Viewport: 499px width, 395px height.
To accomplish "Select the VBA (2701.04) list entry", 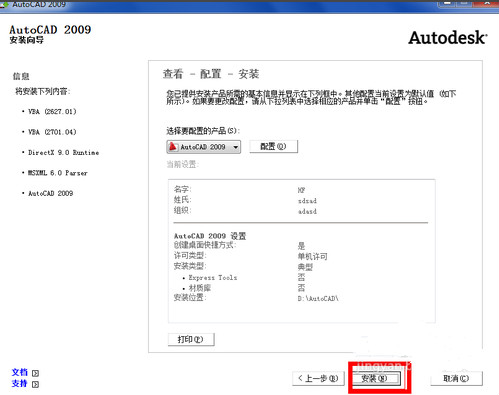I will 52,132.
